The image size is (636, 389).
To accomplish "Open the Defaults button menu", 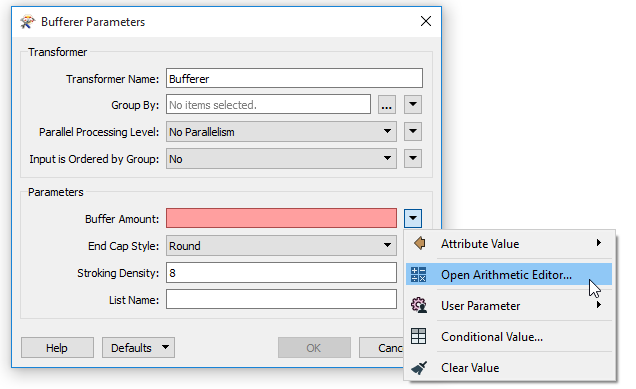I will point(138,348).
